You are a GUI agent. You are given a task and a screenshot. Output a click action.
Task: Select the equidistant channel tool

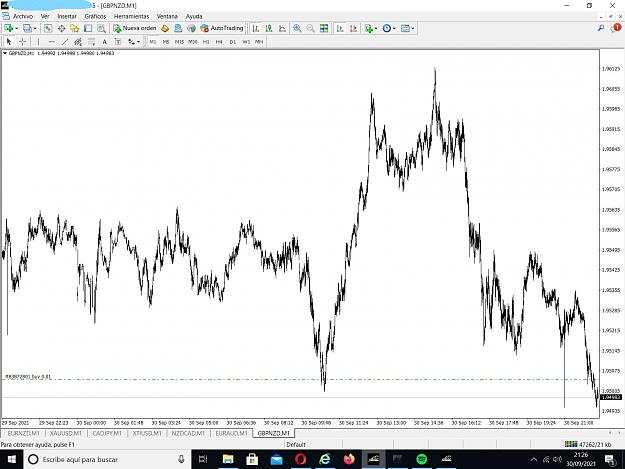tap(78, 41)
